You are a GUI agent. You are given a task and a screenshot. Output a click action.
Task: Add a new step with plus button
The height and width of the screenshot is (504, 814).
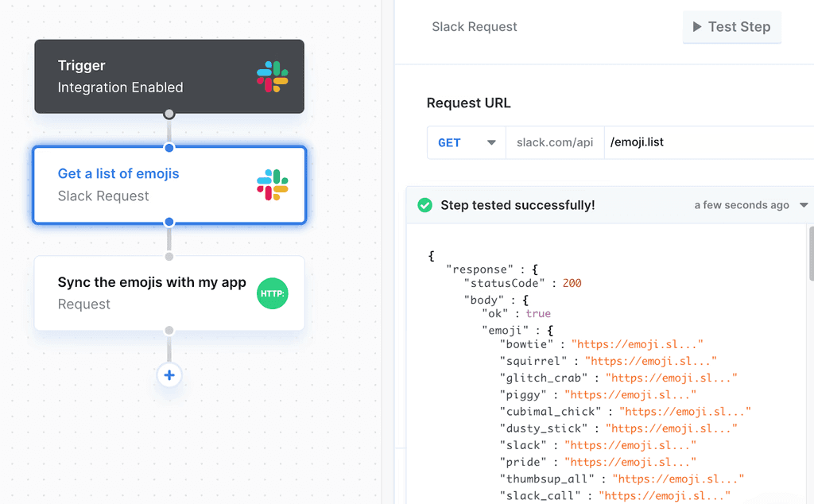tap(169, 375)
